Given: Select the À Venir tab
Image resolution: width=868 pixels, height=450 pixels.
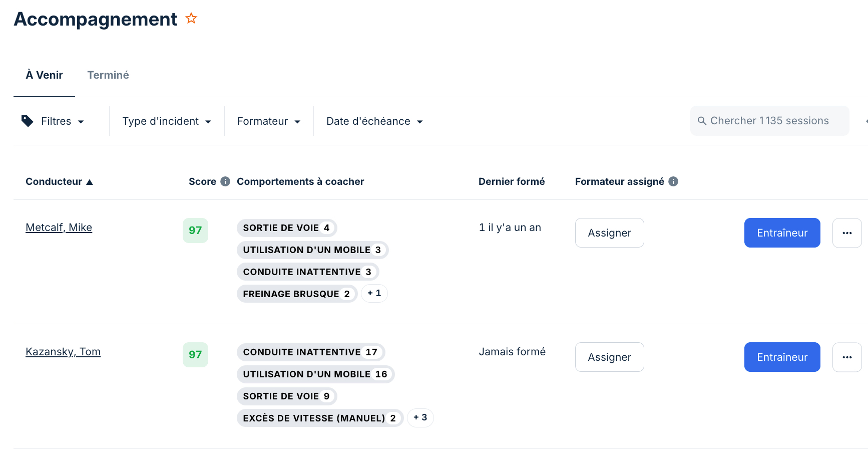Looking at the screenshot, I should (44, 75).
